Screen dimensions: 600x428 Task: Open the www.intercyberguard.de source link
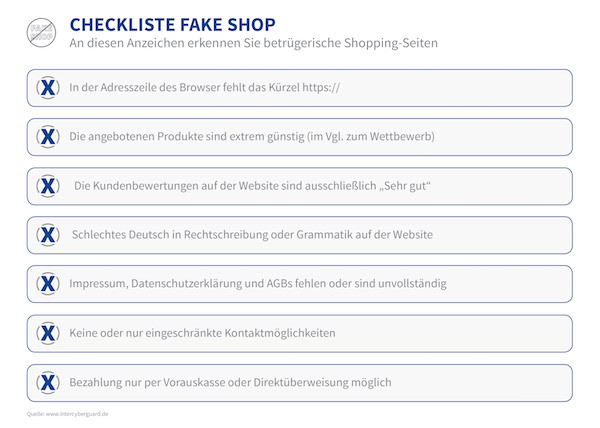pos(77,414)
